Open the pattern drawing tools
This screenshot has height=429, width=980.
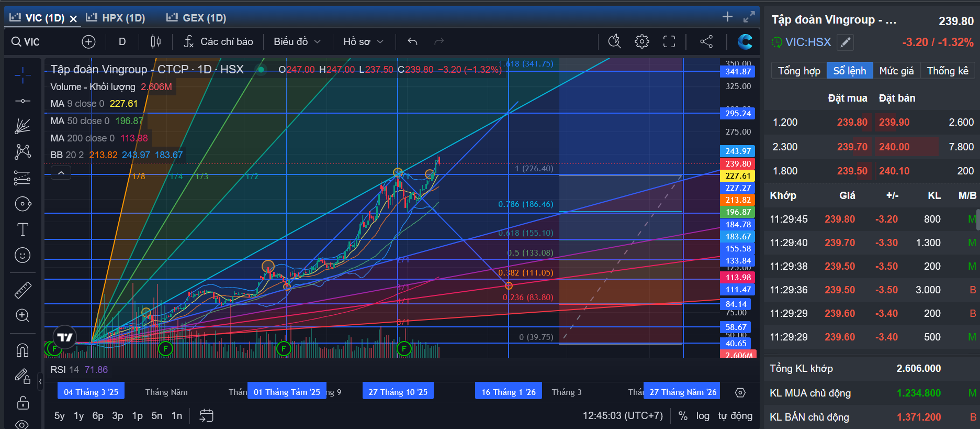point(22,152)
